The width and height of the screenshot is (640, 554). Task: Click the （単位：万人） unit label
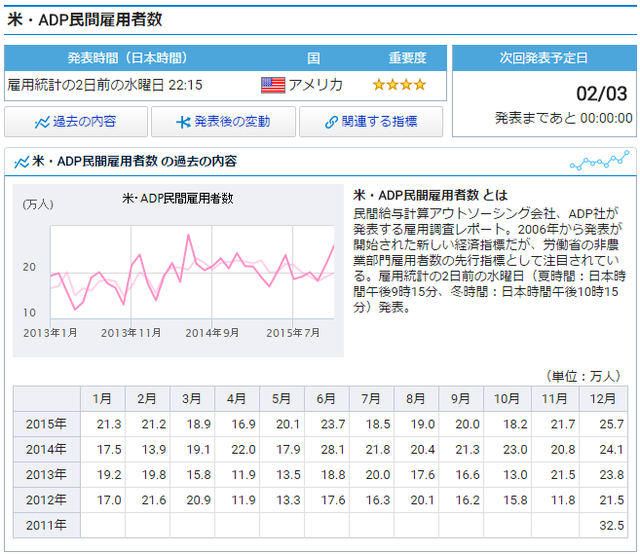[x=584, y=376]
